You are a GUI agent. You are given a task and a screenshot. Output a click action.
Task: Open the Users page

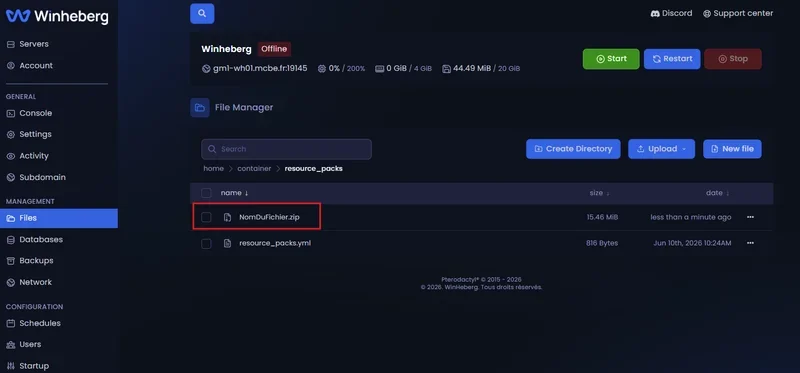coord(23,344)
